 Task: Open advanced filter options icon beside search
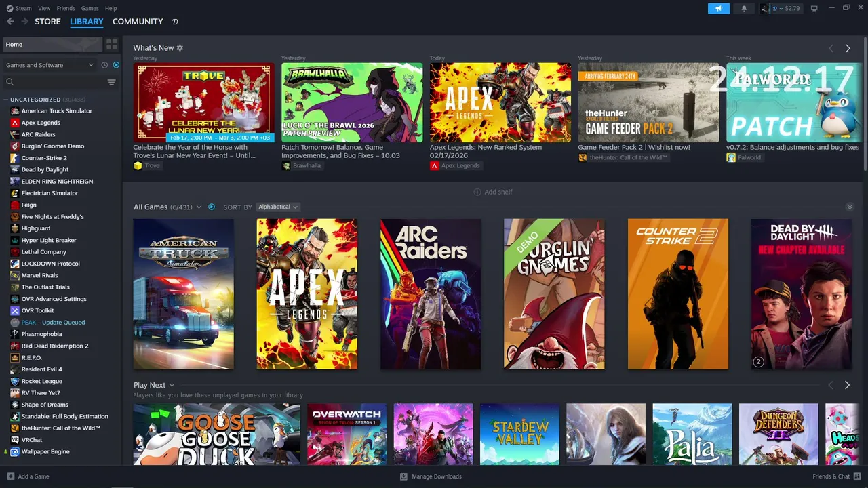112,82
